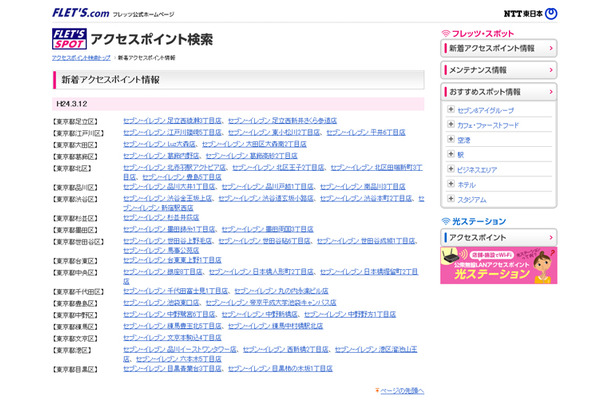The image size is (610, 400).
Task: Open セブン-イレブン 品川大井1丁目店 link
Action: (x=169, y=187)
